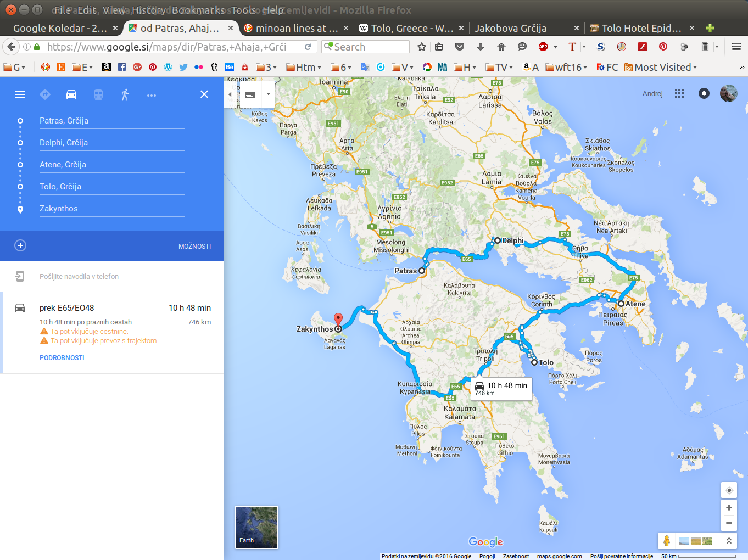Edit the Tolo, Grčija waypoint field
Image resolution: width=748 pixels, height=560 pixels.
pyautogui.click(x=112, y=187)
